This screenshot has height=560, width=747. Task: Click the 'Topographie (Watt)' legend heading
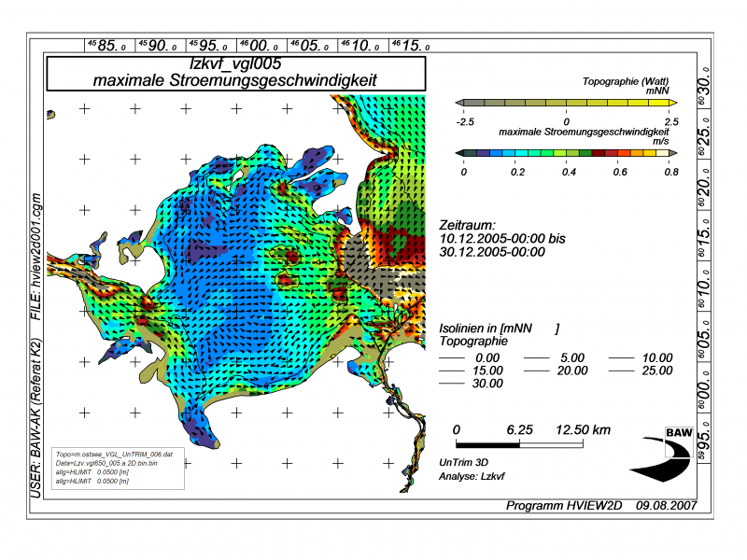[626, 81]
